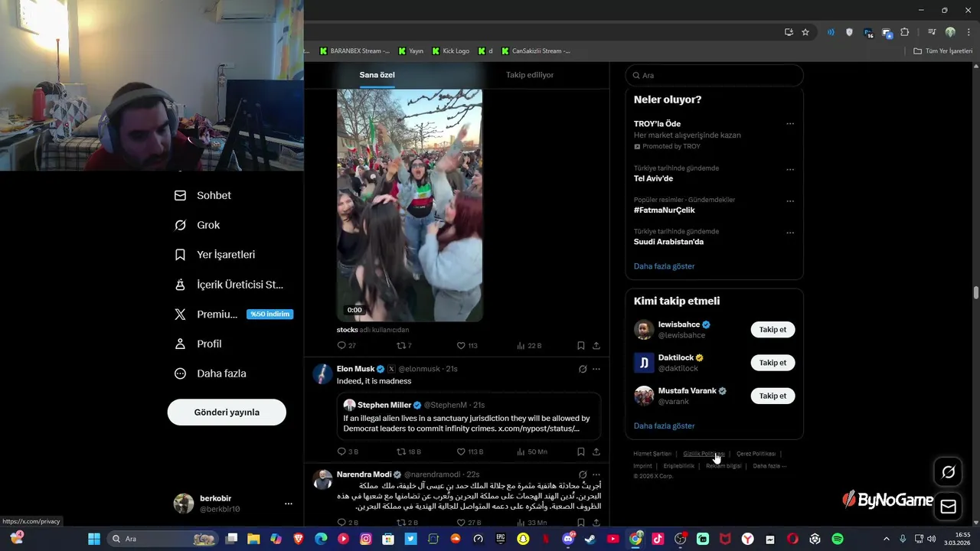The image size is (980, 551).
Task: Open the Yayın bookmark in the bookmarks bar
Action: [410, 51]
